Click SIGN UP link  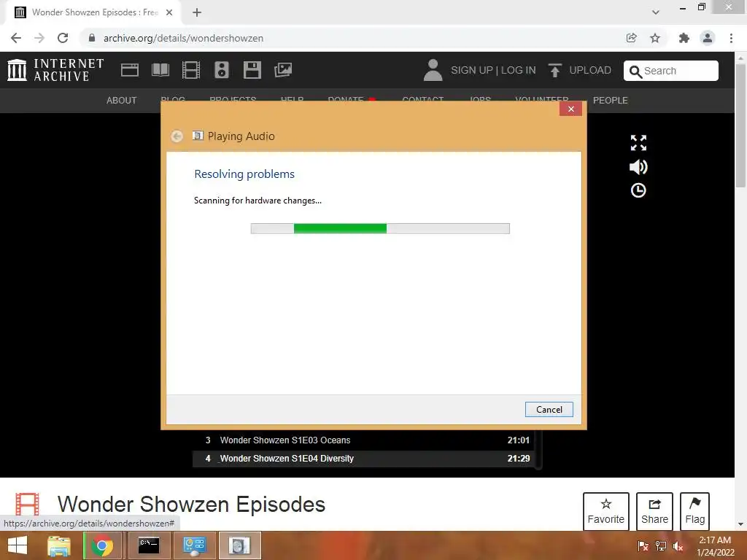pyautogui.click(x=472, y=70)
